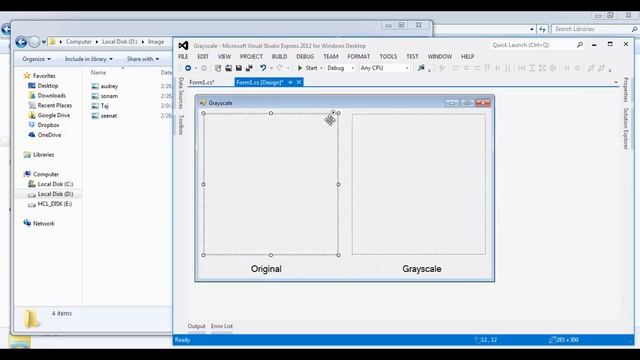Click the Open File toolbar icon

[x=229, y=68]
